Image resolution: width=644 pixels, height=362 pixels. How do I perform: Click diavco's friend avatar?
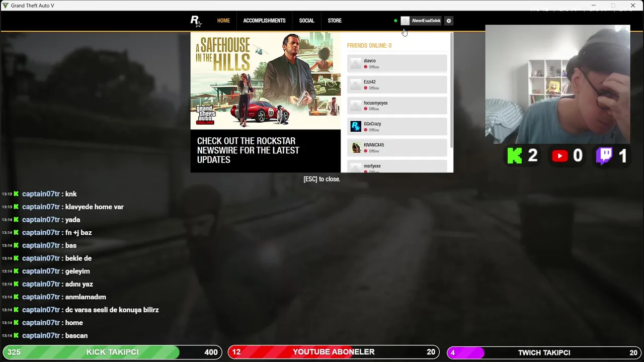point(356,63)
